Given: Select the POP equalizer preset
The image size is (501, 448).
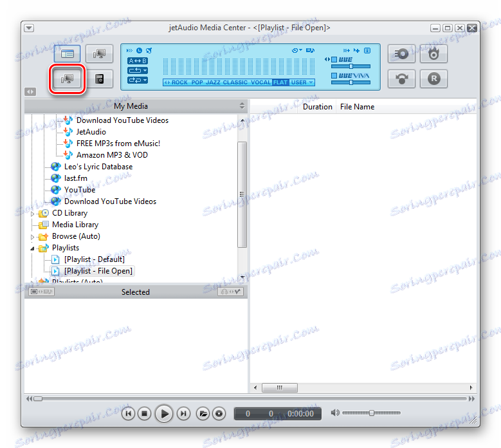Looking at the screenshot, I should point(197,82).
